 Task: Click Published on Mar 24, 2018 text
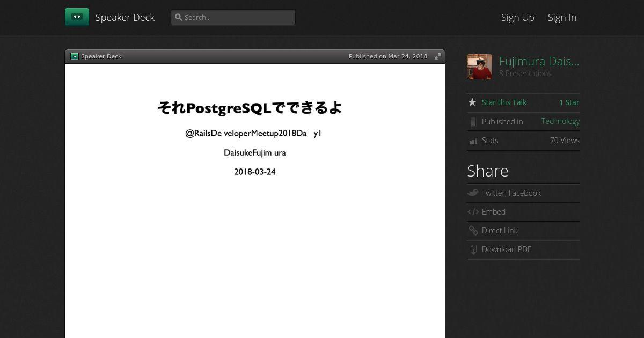[388, 56]
